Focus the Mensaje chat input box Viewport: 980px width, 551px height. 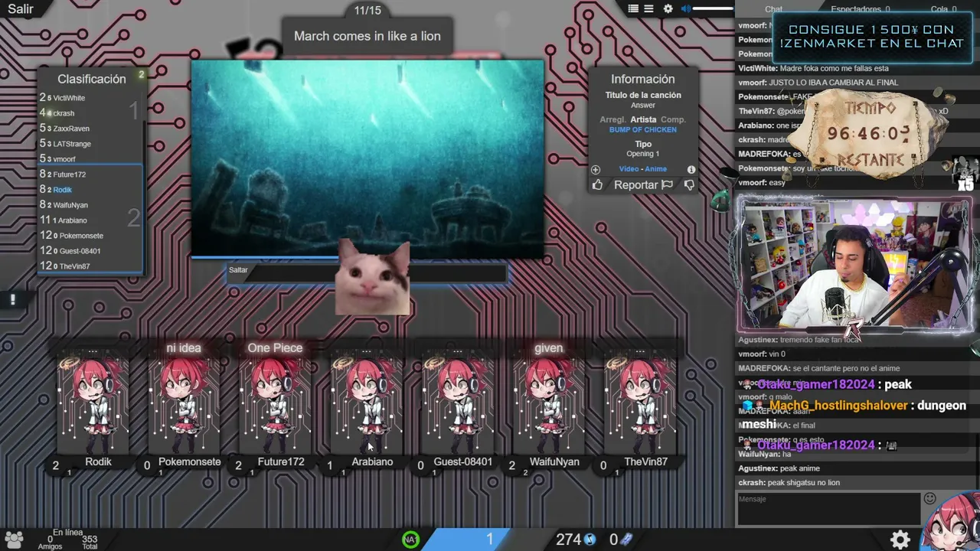[x=828, y=509]
